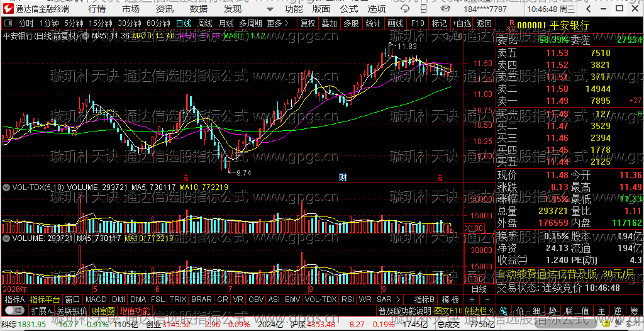Click the 卖一 11.49 order row
Viewport: 644px width, 331px height.
tap(569, 101)
